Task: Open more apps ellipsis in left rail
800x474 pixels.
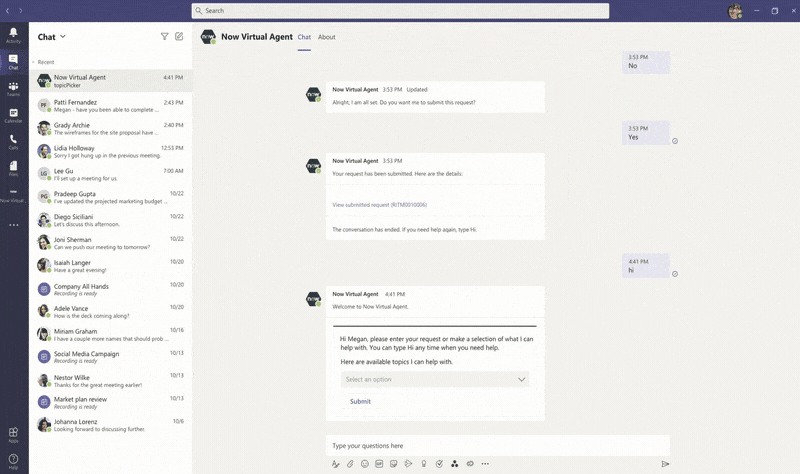Action: coord(13,225)
